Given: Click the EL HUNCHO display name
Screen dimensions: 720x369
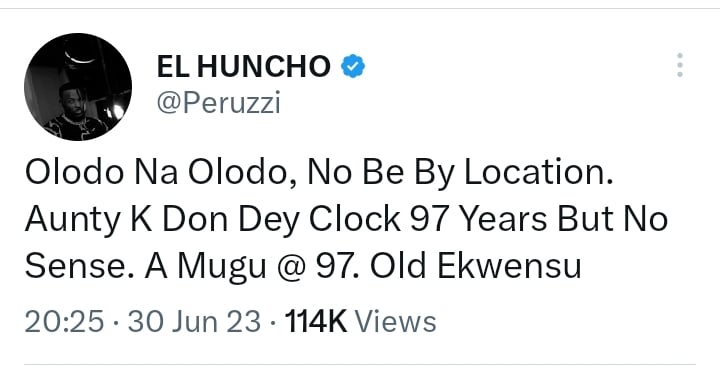Looking at the screenshot, I should click(243, 66).
